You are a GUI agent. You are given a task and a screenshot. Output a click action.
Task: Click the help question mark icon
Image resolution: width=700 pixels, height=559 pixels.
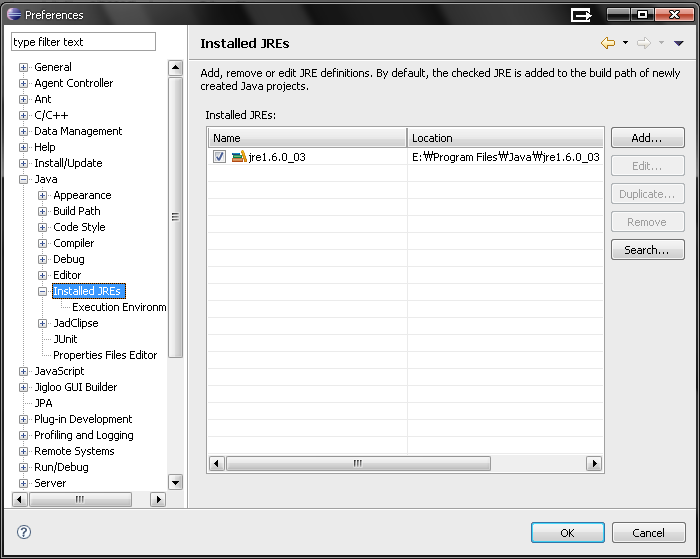[x=24, y=532]
